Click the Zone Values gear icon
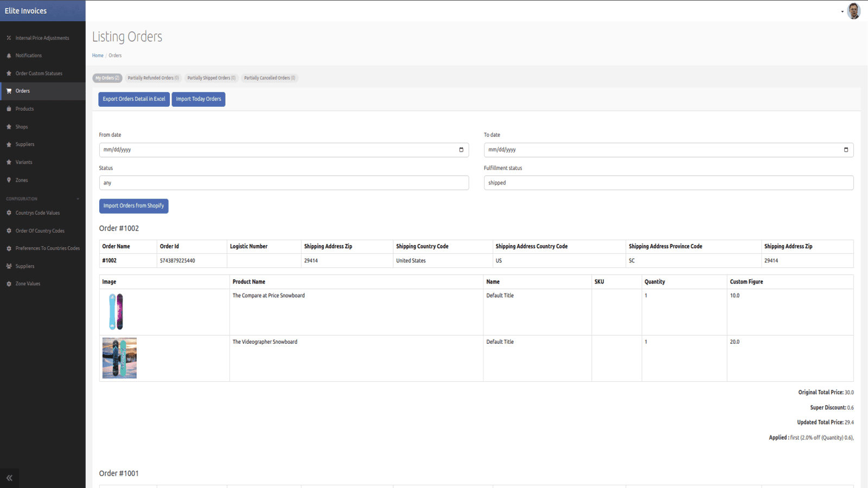Image resolution: width=868 pixels, height=488 pixels. coord(9,283)
